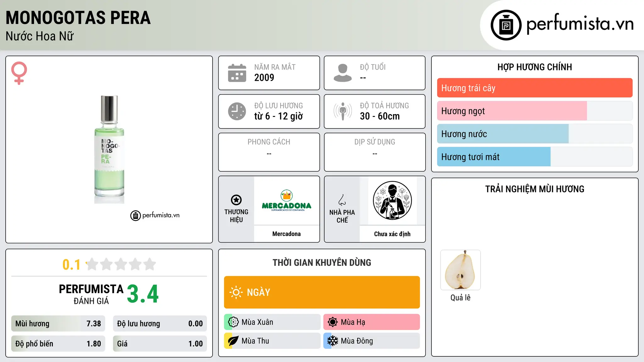Click the perfumista.vn bottle logo icon
Image resolution: width=644 pixels, height=362 pixels.
coord(506,25)
